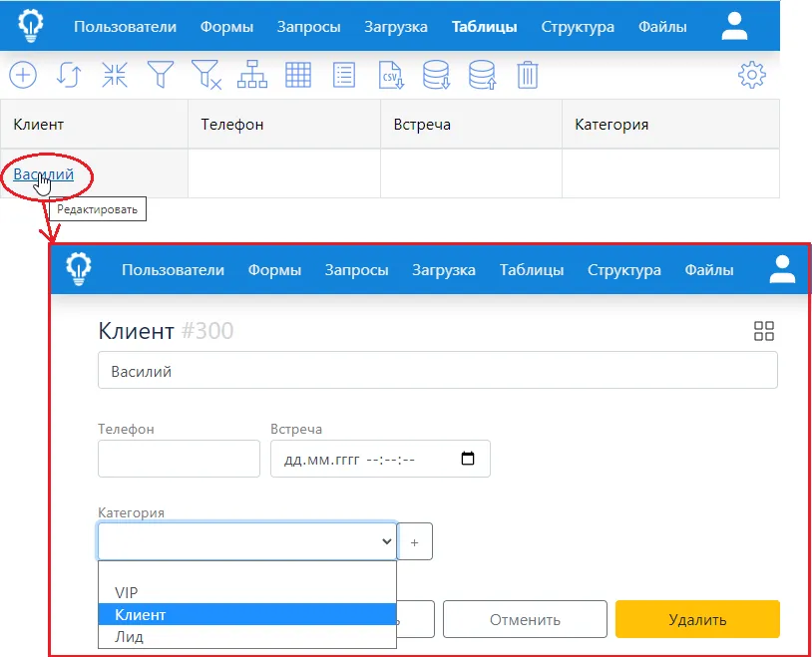The height and width of the screenshot is (657, 812).
Task: Click the plus button beside the Категория dropdown
Action: tap(414, 541)
